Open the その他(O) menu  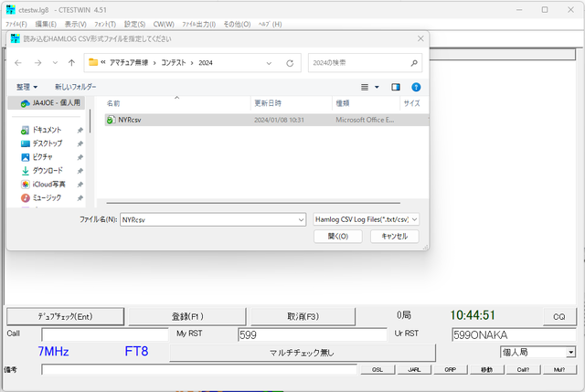pyautogui.click(x=237, y=25)
